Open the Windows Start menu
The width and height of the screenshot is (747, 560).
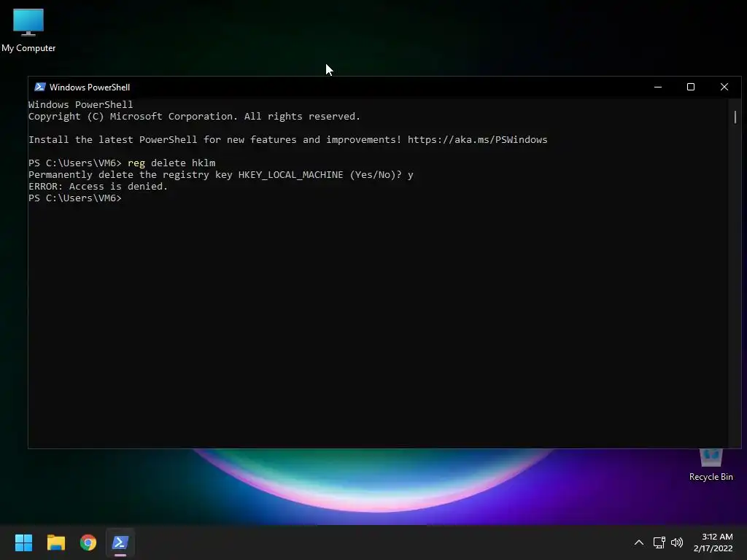click(x=23, y=542)
